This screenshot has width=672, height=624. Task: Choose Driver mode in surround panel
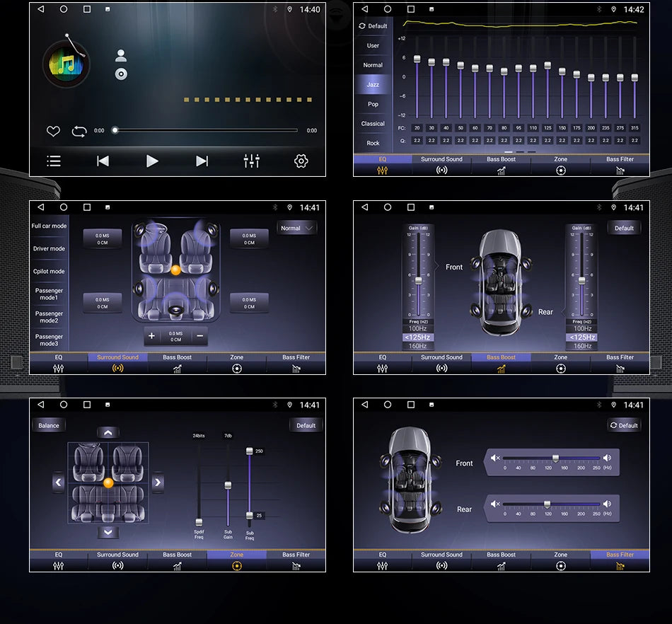tap(49, 248)
